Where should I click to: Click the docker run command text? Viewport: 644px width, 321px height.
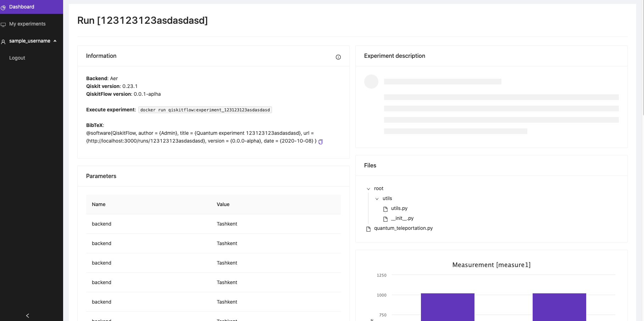205,110
